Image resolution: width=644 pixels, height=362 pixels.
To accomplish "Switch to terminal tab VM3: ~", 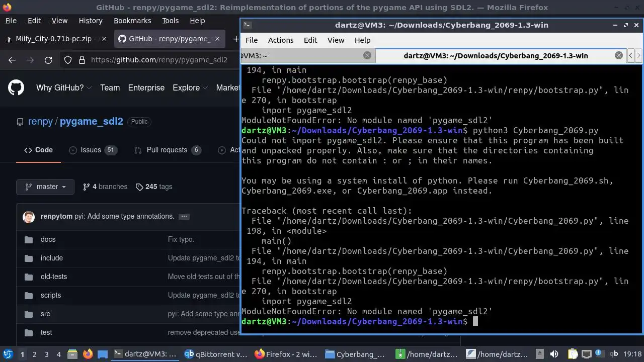I will click(307, 55).
